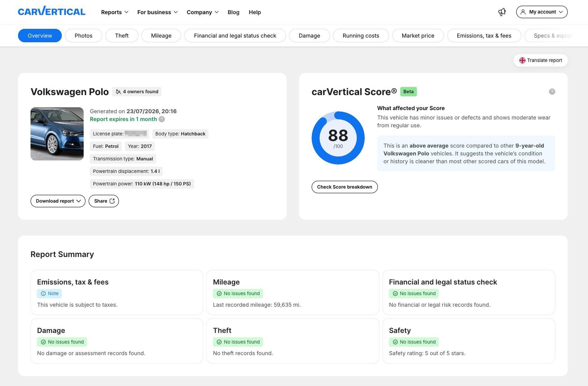Click the Powertrain displacement: 1.4 l chip
Screen dimensions: 588x386
coord(126,171)
